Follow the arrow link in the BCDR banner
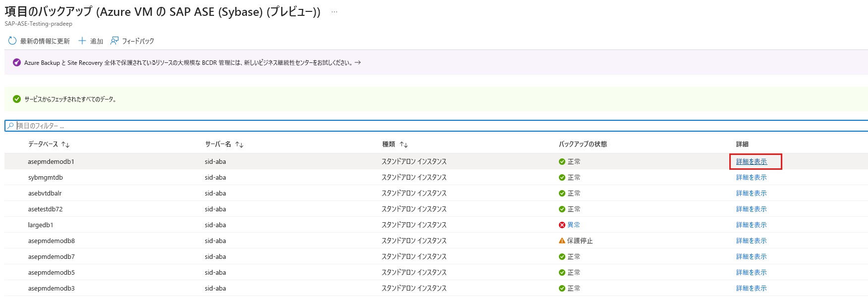This screenshot has height=297, width=868. pyautogui.click(x=358, y=62)
